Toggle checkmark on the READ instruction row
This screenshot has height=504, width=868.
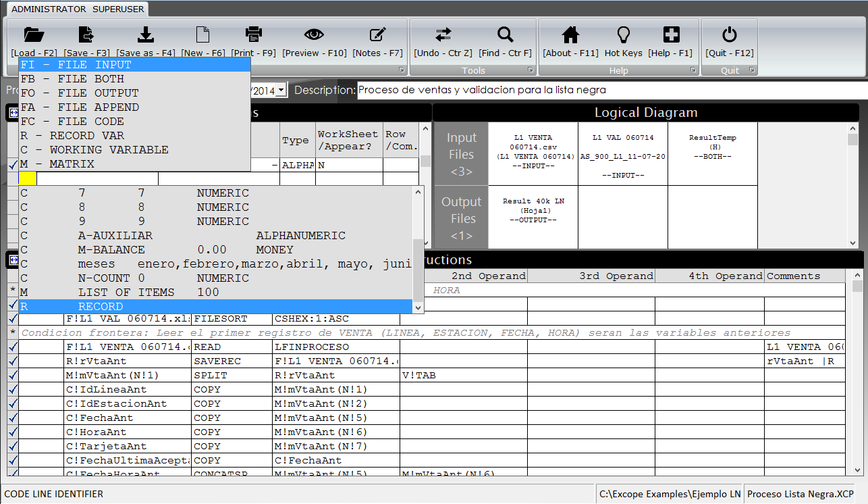(13, 347)
